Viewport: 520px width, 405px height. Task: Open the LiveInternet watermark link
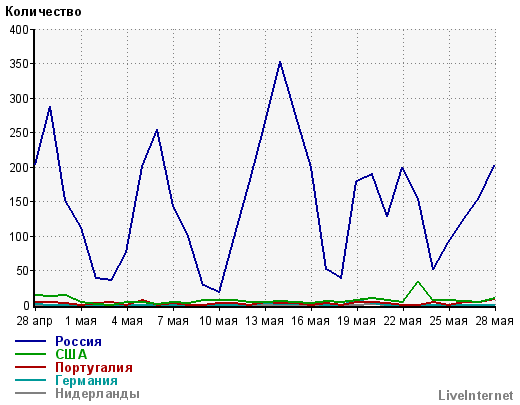(476, 395)
